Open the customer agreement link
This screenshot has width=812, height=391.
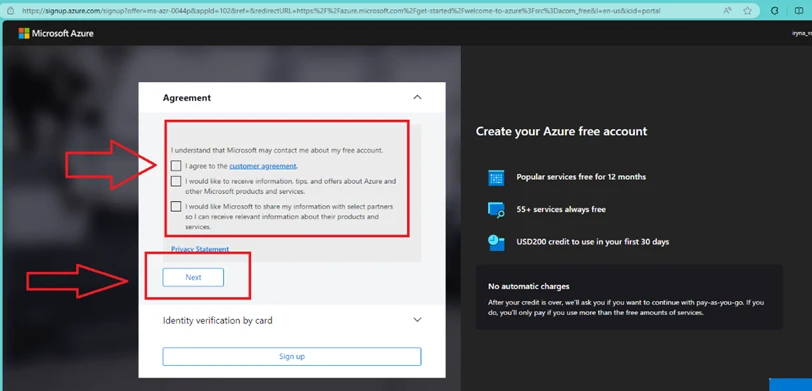click(263, 166)
